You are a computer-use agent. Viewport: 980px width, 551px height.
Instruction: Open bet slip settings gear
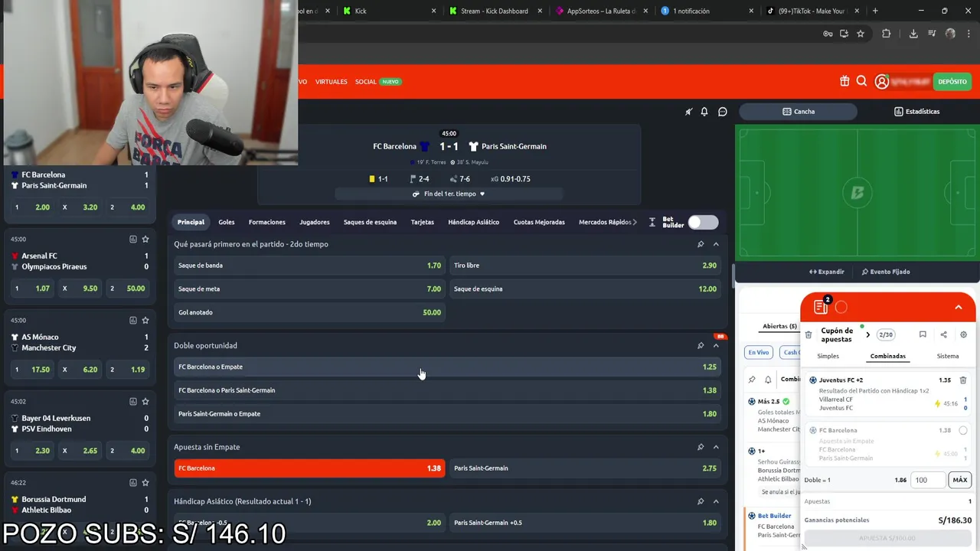point(963,334)
